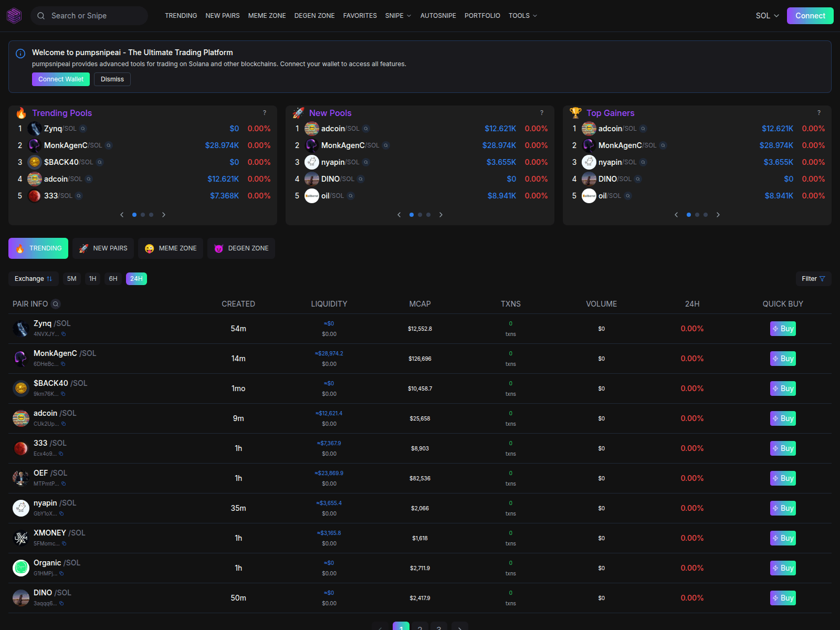Switch to the MEME ZONE tab
The image size is (840, 630).
[x=170, y=248]
